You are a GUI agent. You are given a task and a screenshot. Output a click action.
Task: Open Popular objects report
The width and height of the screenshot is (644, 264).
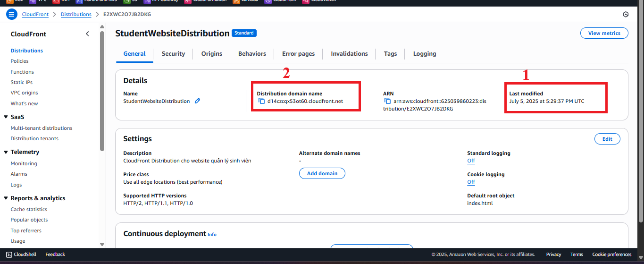click(29, 220)
